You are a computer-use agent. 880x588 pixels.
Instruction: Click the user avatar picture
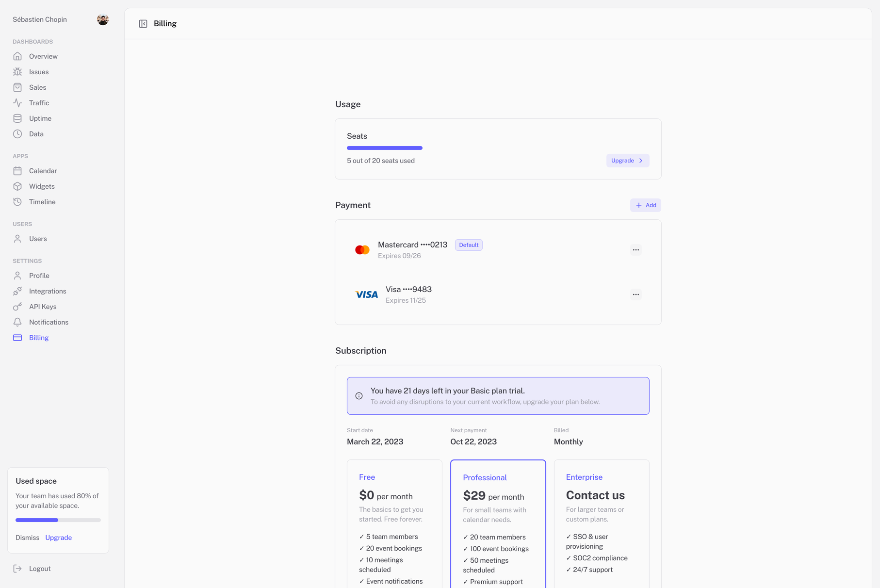click(x=102, y=19)
